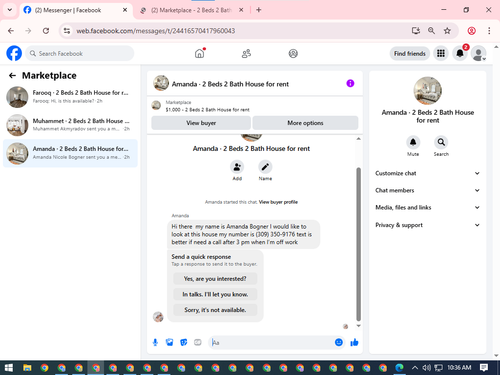500x375 pixels.
Task: Add people to the chat
Action: click(x=237, y=167)
